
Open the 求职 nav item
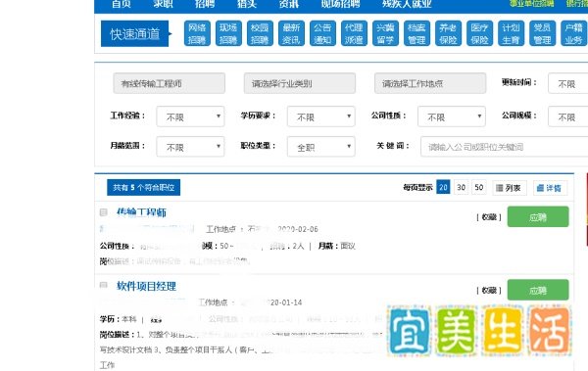163,4
